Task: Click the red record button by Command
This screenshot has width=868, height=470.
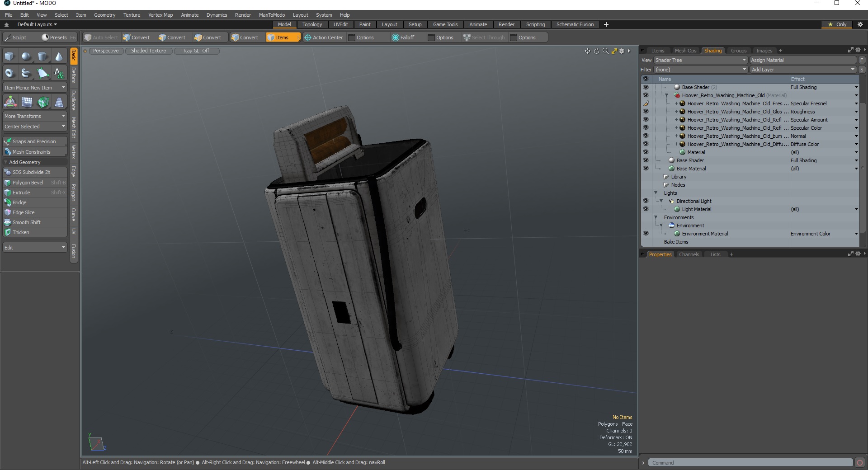Action: (860, 463)
